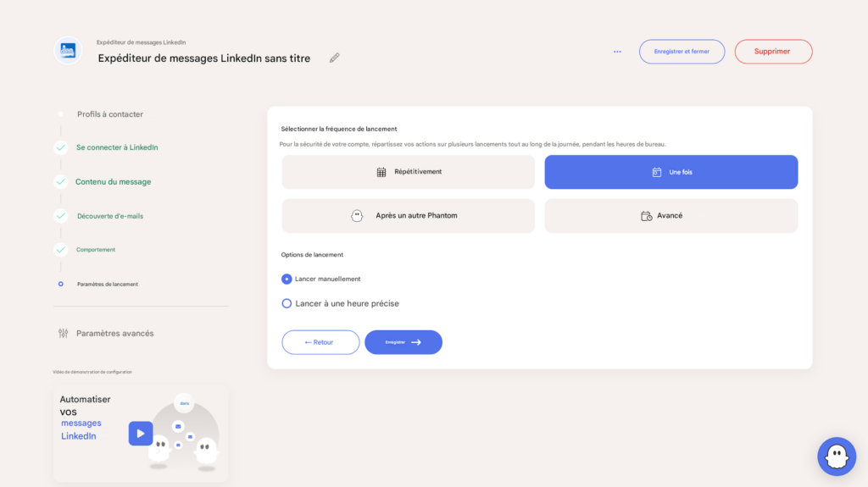The width and height of the screenshot is (868, 487).
Task: Select Après un autre Phantom option
Action: click(409, 216)
